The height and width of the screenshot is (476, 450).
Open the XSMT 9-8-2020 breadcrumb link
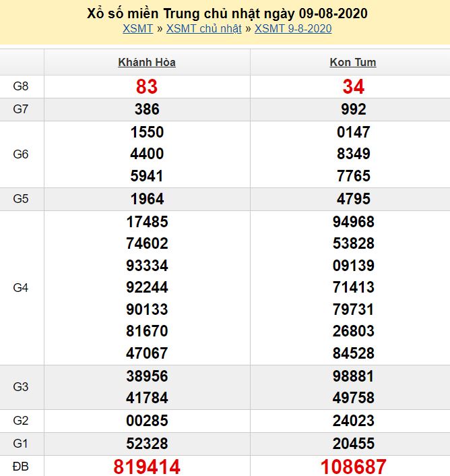tap(293, 28)
